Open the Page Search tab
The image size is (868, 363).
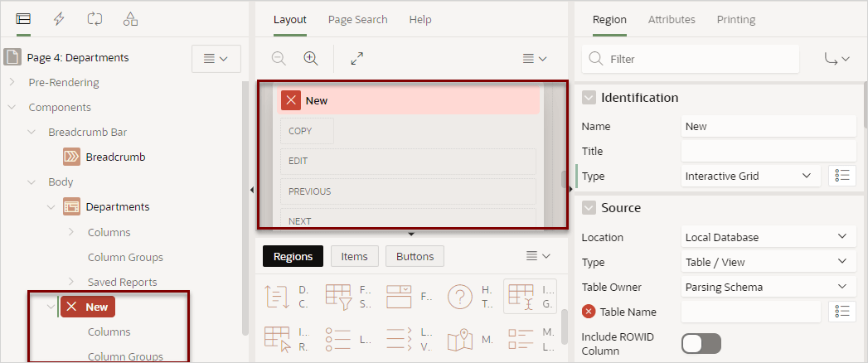tap(357, 19)
